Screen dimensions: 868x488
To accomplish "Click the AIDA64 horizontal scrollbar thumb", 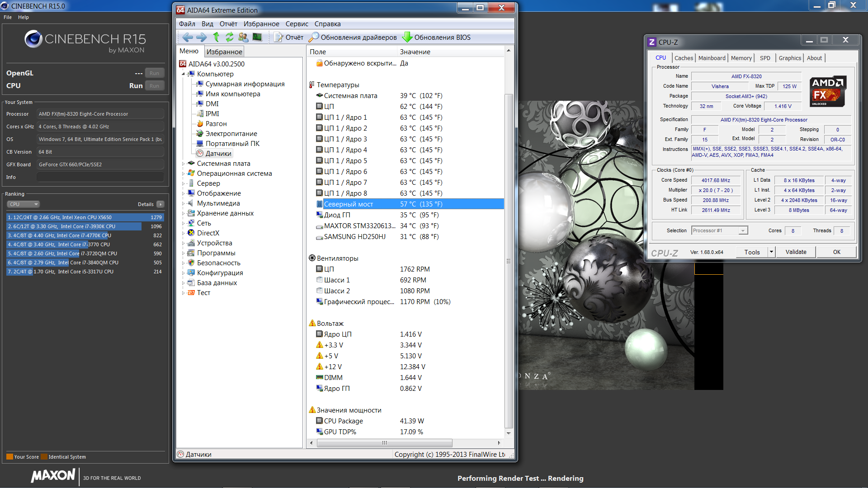I will [384, 443].
